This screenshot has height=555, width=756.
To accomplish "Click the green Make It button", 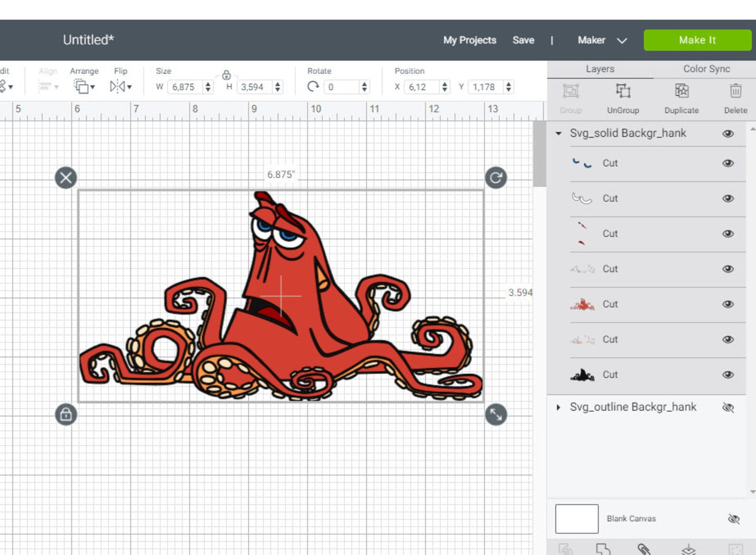I will click(x=697, y=40).
